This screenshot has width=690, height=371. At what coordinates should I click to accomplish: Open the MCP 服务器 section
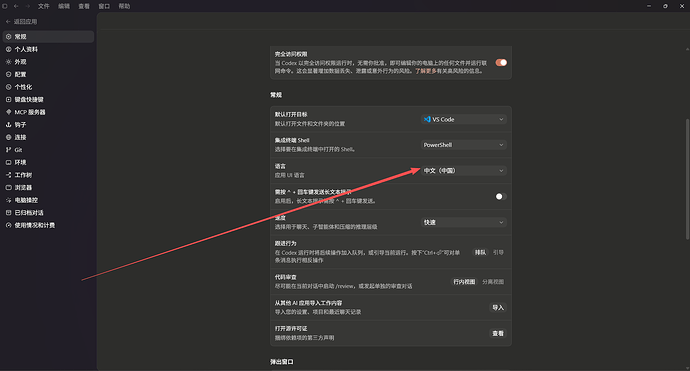pyautogui.click(x=48, y=112)
